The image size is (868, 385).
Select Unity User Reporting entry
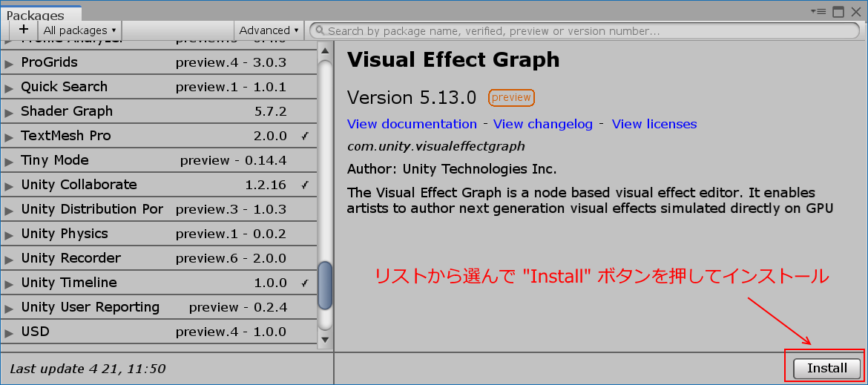coord(159,307)
